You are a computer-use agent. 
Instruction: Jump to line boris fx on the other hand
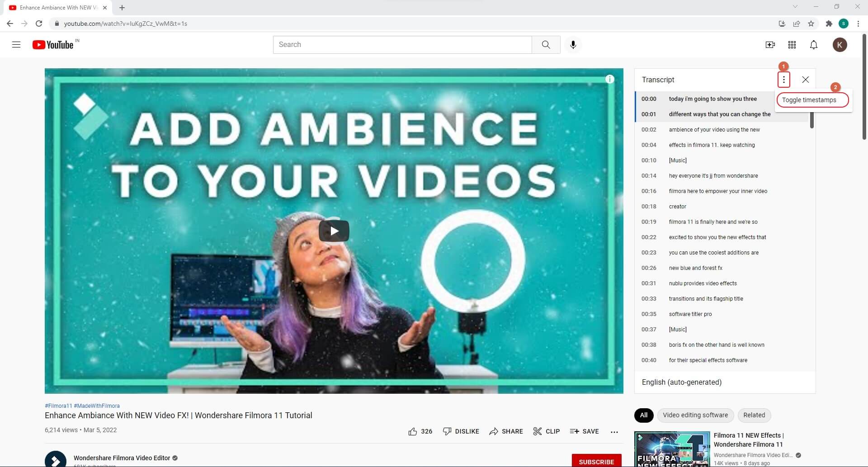point(721,345)
